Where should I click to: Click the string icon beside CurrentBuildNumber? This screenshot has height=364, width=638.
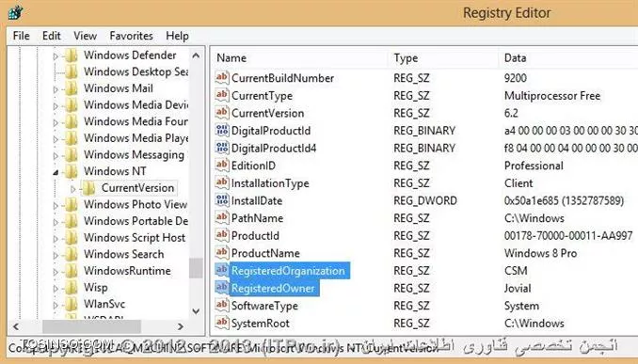[222, 77]
